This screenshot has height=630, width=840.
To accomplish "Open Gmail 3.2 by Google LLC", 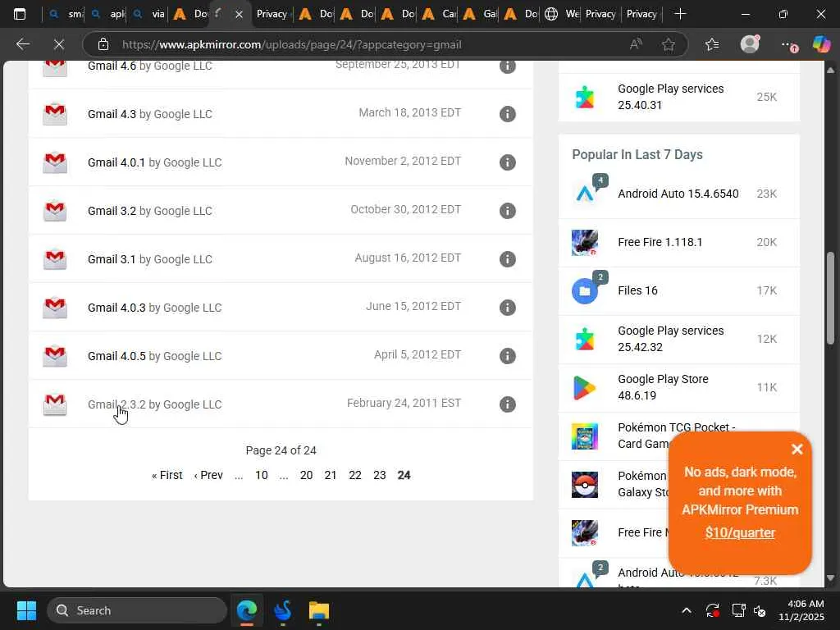I will pos(150,211).
